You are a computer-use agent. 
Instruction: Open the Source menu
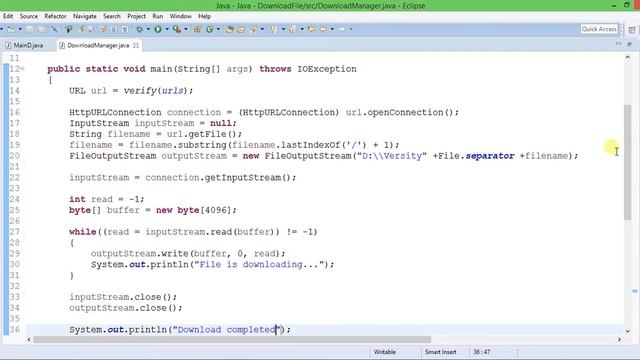point(29,16)
